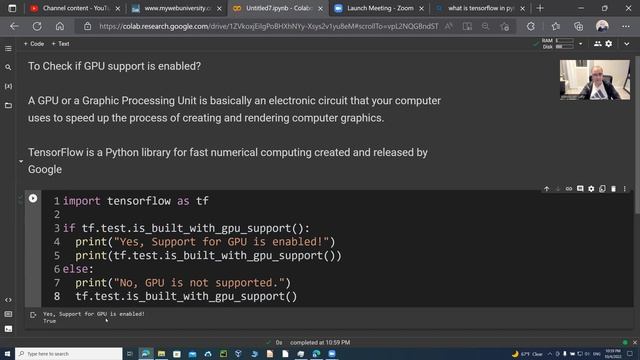The image size is (640, 360).
Task: Open browser profile avatar
Action: [x=602, y=27]
